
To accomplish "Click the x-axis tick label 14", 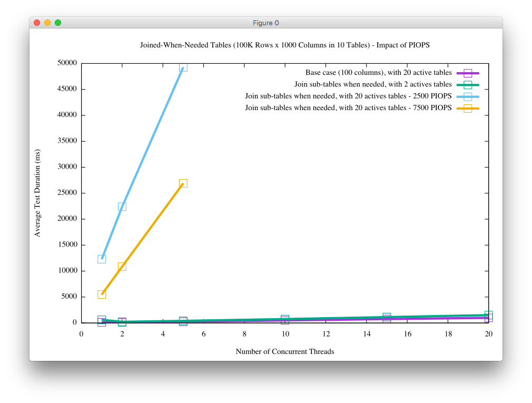I will pyautogui.click(x=367, y=334).
